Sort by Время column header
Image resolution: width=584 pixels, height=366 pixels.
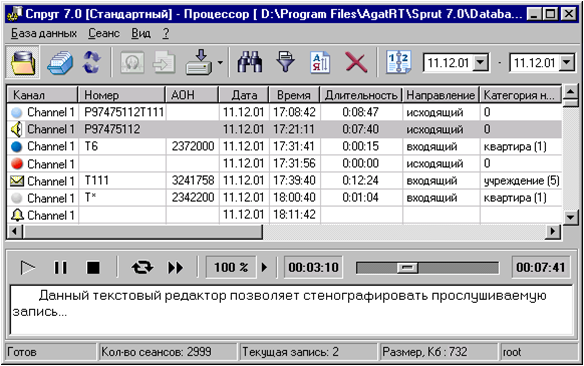click(x=294, y=95)
